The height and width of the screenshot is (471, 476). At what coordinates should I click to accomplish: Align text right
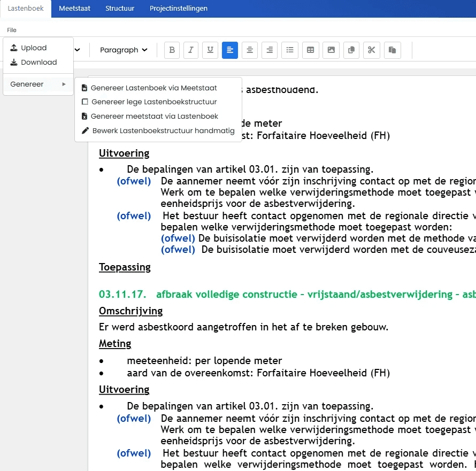[270, 50]
